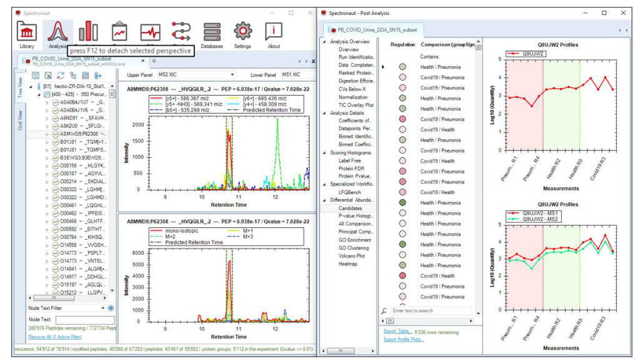Screen dimensions: 643x364
Task: Open the Node Text Filter dropdown arrow
Action: (x=103, y=308)
